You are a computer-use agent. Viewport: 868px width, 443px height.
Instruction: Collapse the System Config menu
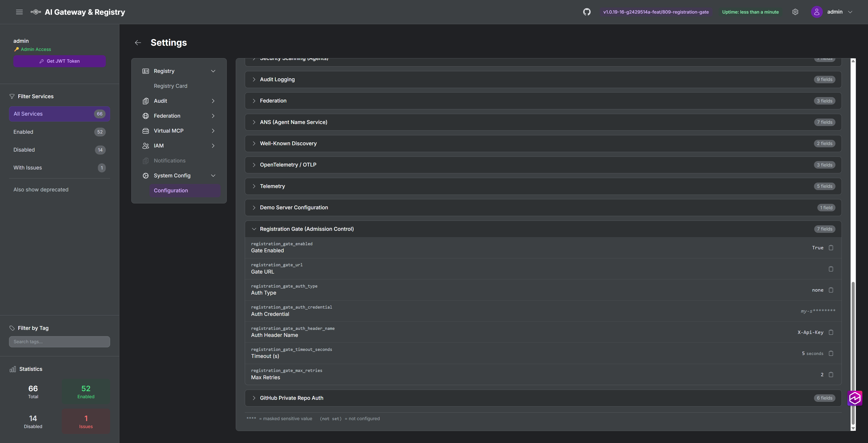pos(213,175)
